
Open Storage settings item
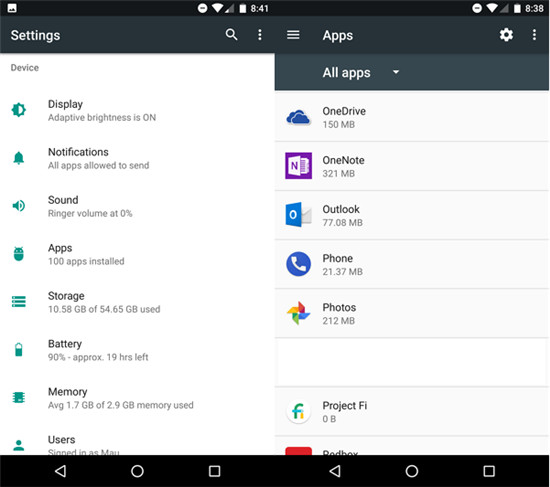pyautogui.click(x=137, y=302)
